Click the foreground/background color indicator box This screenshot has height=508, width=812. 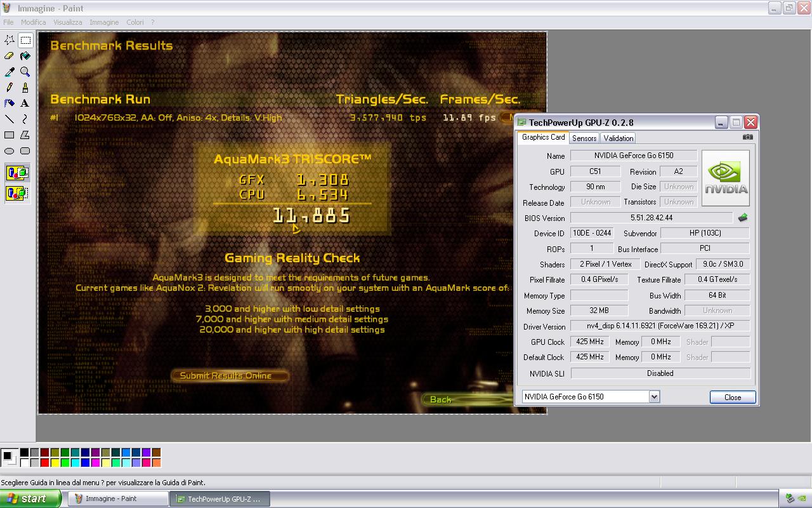pos(10,457)
